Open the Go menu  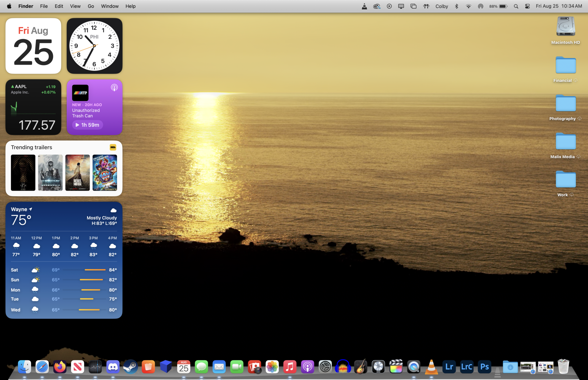pos(91,6)
